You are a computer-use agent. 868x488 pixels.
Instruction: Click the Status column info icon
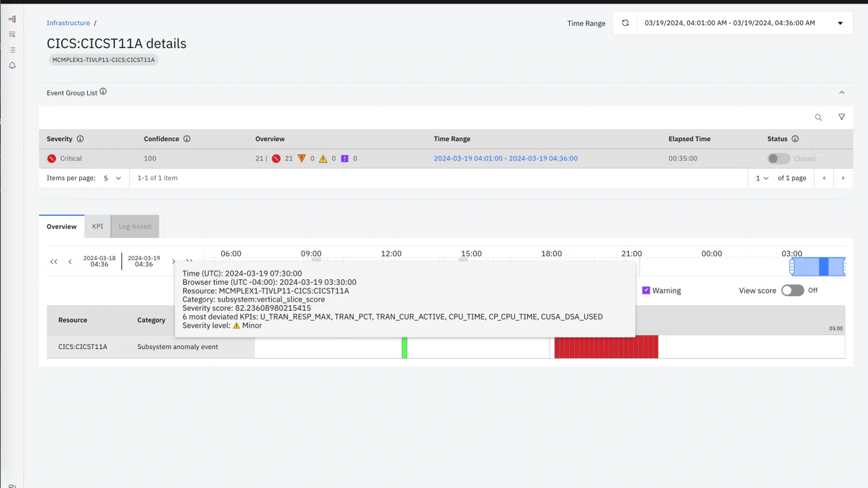point(795,139)
